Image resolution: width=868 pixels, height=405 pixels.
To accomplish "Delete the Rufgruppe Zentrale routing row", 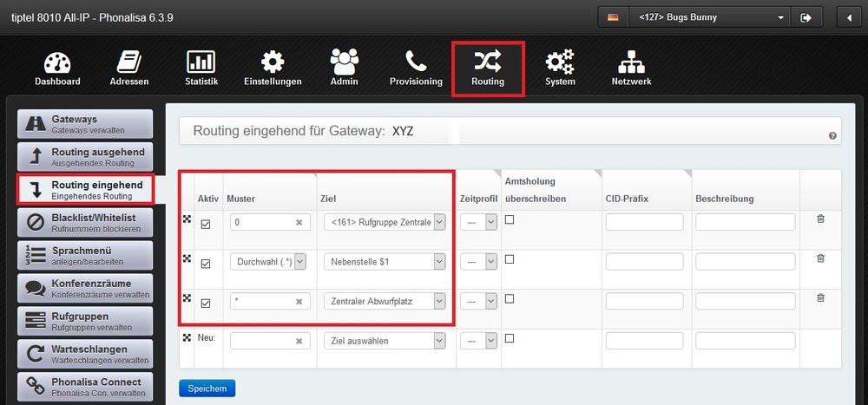I will (x=820, y=219).
